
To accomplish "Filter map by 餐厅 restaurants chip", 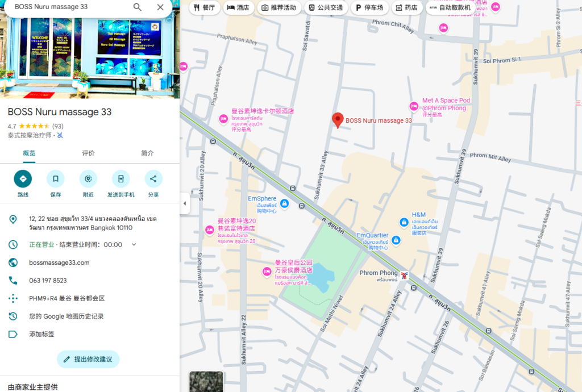I will (205, 7).
